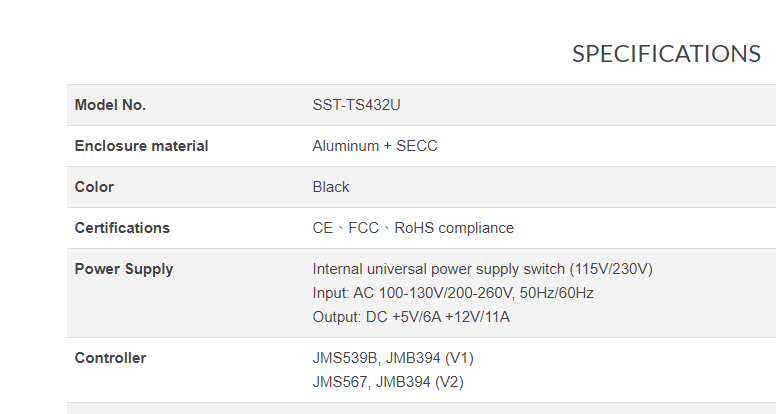Click the JMS567, JMB394 (V2) line

coord(388,382)
